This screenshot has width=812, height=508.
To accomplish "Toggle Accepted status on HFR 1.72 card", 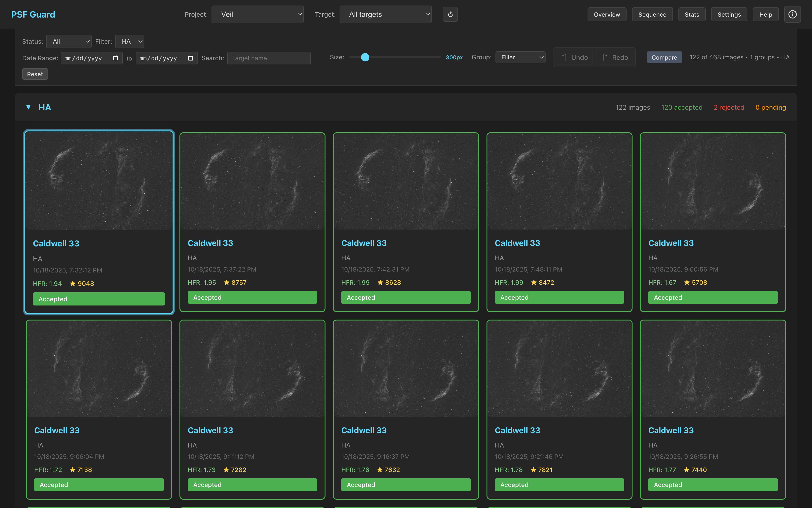I will click(99, 485).
